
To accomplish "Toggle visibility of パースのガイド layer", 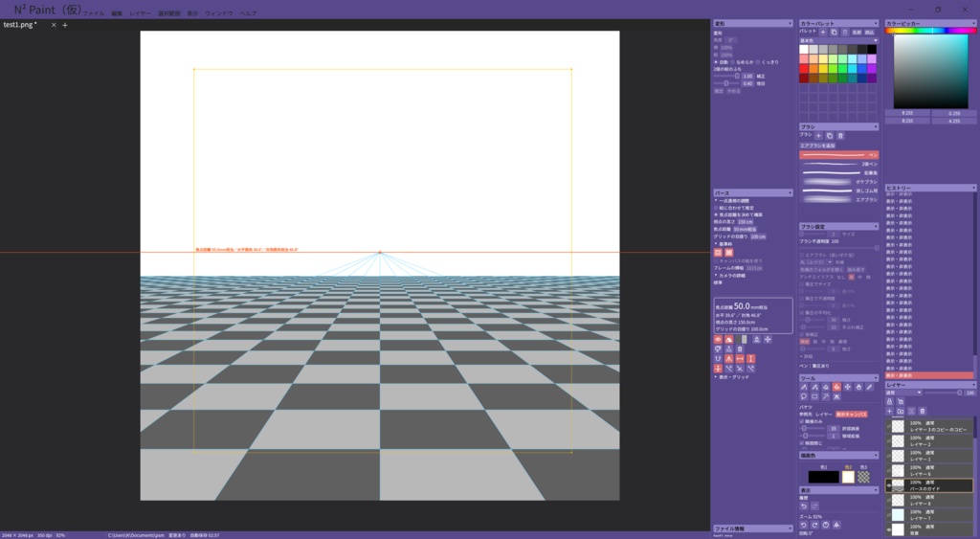I will tap(889, 485).
